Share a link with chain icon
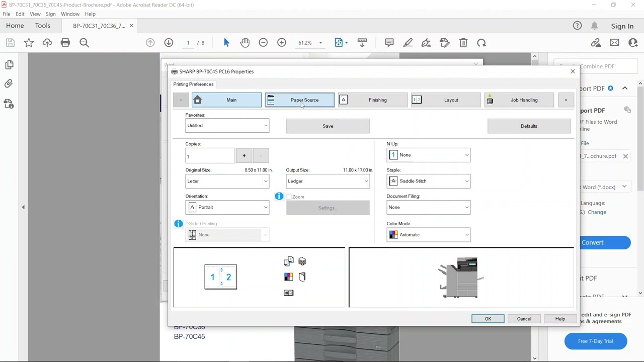Image resolution: width=644 pixels, height=362 pixels. 596,43
